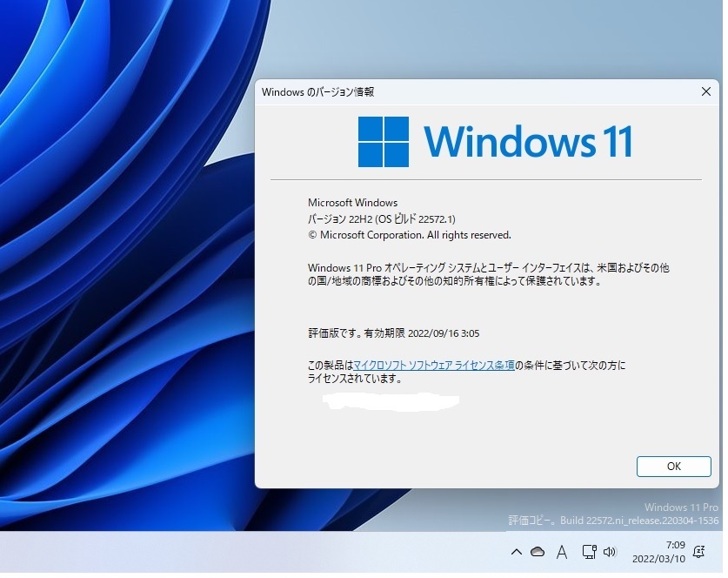Open the notification bell icon
The width and height of the screenshot is (728, 578).
click(x=698, y=552)
